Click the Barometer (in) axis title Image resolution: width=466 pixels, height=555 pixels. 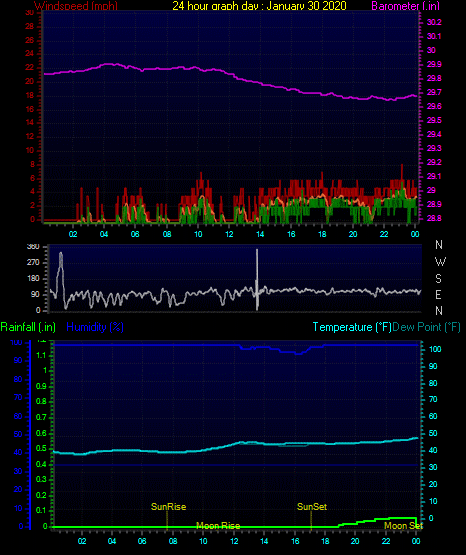pyautogui.click(x=405, y=6)
